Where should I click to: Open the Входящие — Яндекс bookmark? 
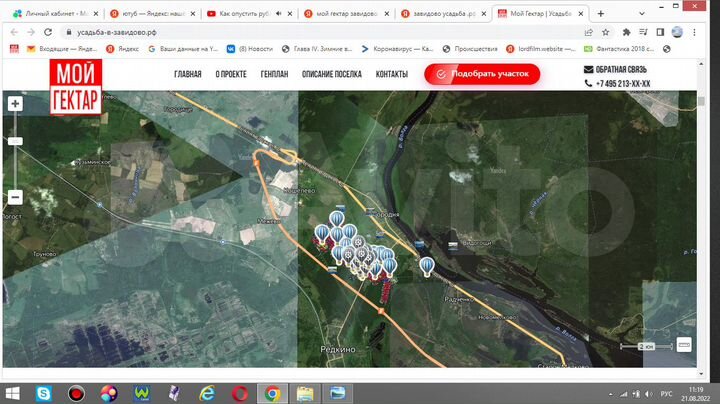pyautogui.click(x=62, y=49)
